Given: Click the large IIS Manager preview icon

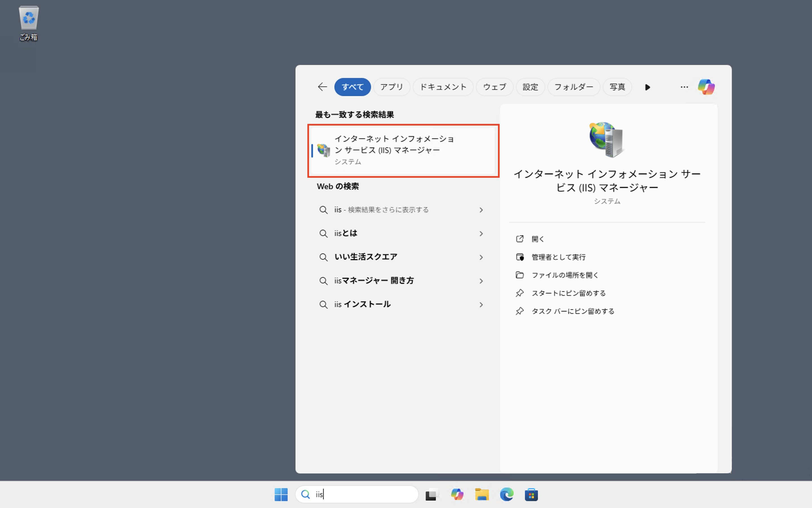Looking at the screenshot, I should click(x=607, y=139).
